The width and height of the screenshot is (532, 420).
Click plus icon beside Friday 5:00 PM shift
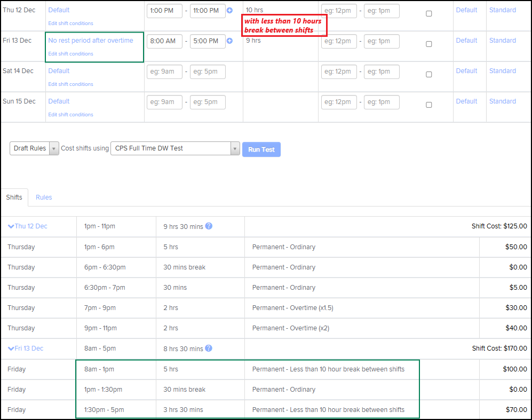tap(229, 41)
